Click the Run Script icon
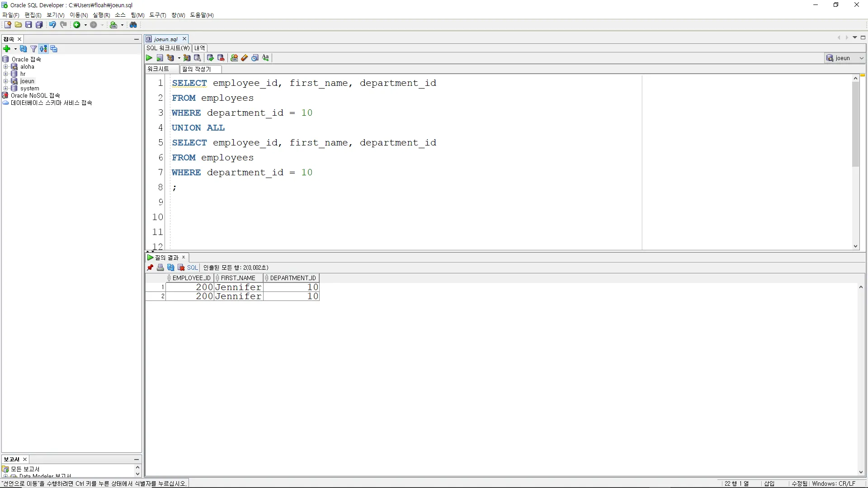This screenshot has height=488, width=868. click(x=160, y=58)
